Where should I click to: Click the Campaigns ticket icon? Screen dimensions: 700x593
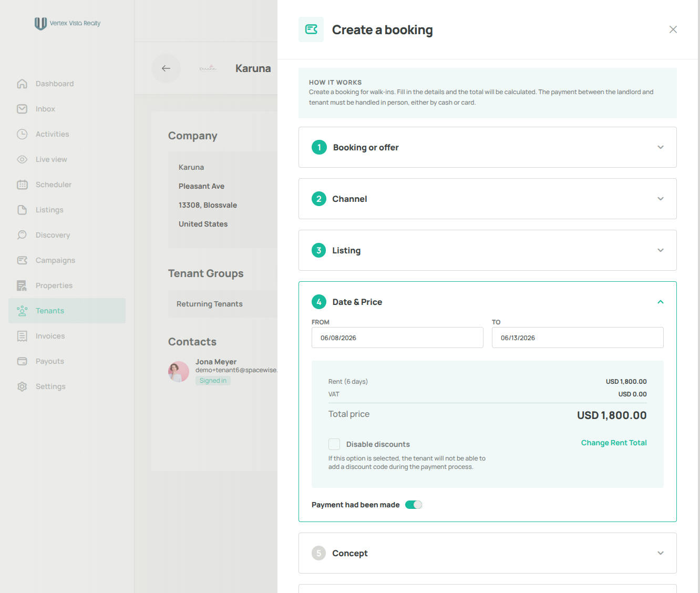(x=22, y=260)
